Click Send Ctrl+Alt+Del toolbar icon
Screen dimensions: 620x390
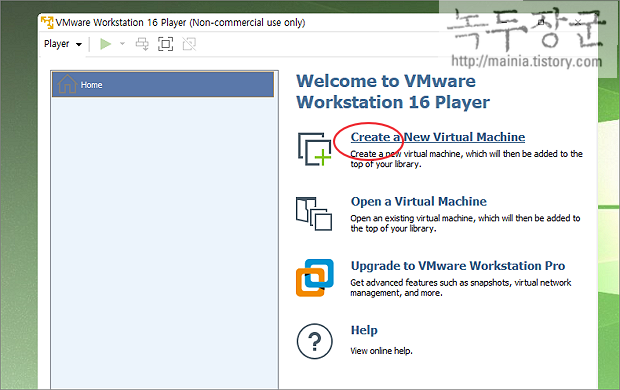tap(142, 44)
